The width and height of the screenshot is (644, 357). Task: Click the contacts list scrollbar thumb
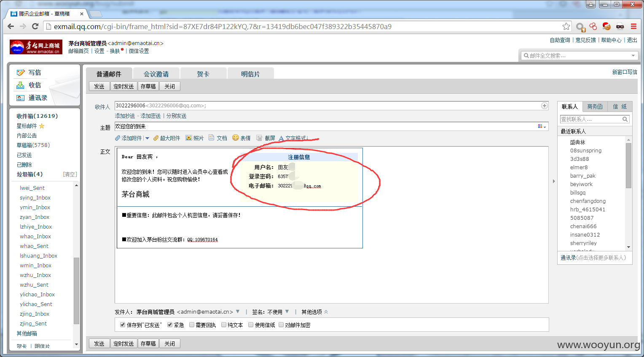[629, 165]
